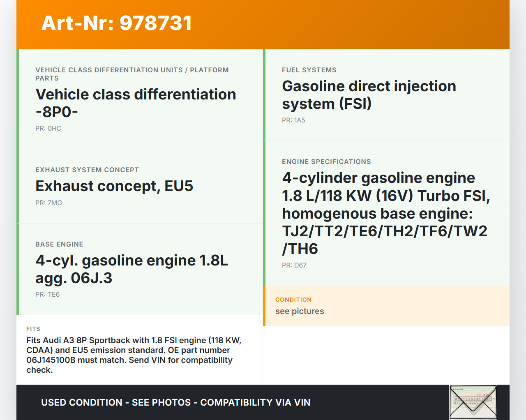This screenshot has width=526, height=420.
Task: Click the PR: D67 code
Action: tap(294, 265)
